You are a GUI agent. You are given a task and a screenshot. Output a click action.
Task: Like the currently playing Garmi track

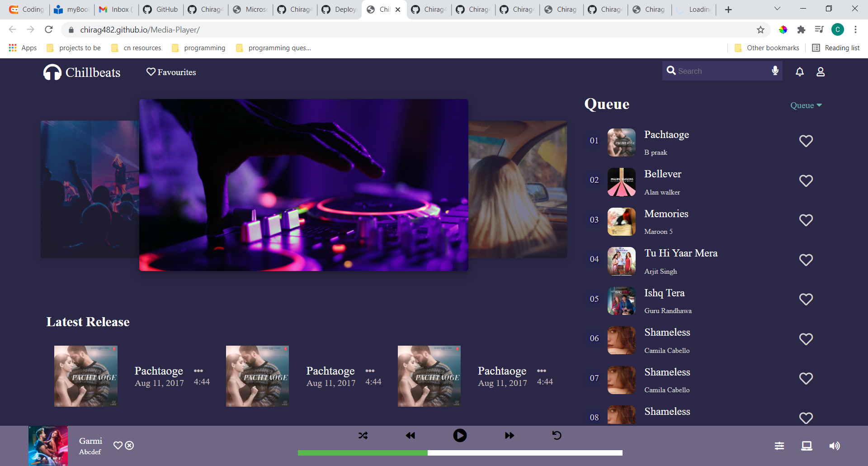coord(118,446)
